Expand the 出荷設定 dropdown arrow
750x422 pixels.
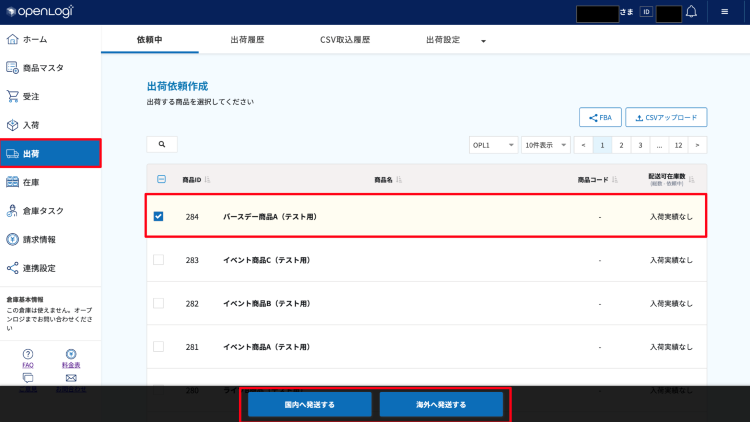point(483,41)
